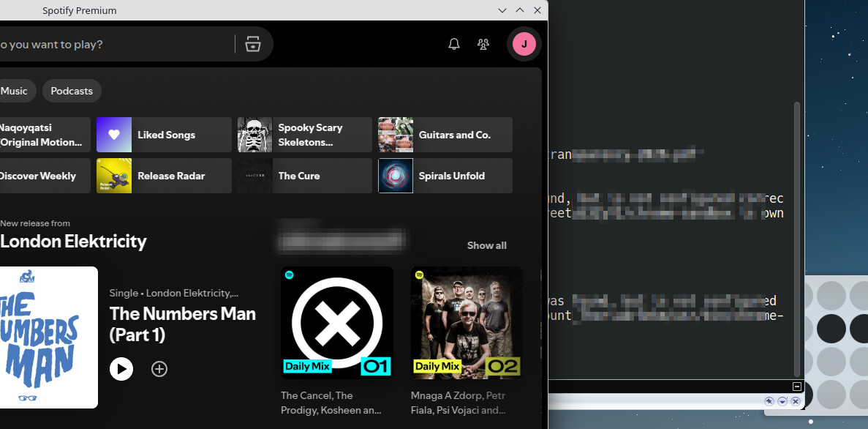Open the J profile avatar menu

(524, 45)
